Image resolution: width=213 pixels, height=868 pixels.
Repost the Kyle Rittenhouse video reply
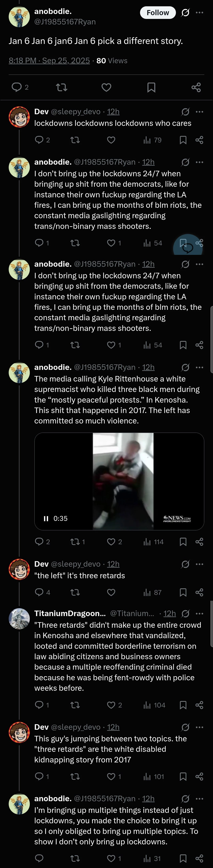(x=75, y=542)
